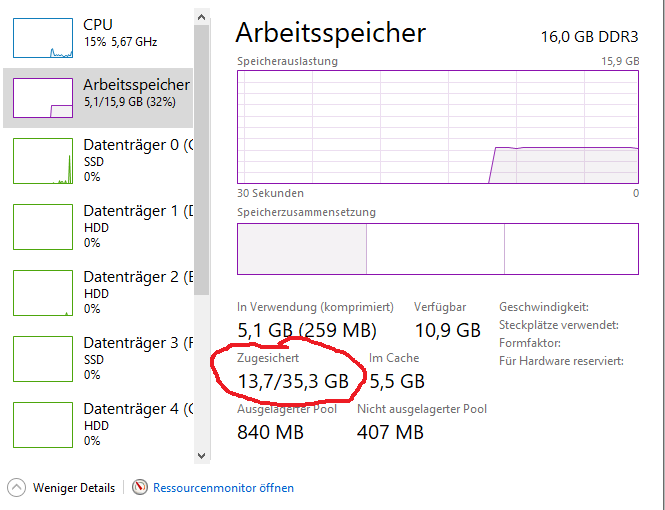Click the Verfügbar 10,9 GB value
The width and height of the screenshot is (665, 510).
[447, 330]
